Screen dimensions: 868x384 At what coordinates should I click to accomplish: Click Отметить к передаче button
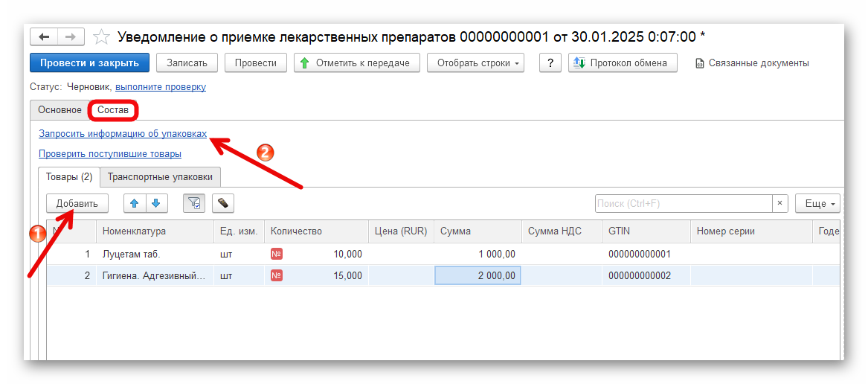pyautogui.click(x=357, y=63)
